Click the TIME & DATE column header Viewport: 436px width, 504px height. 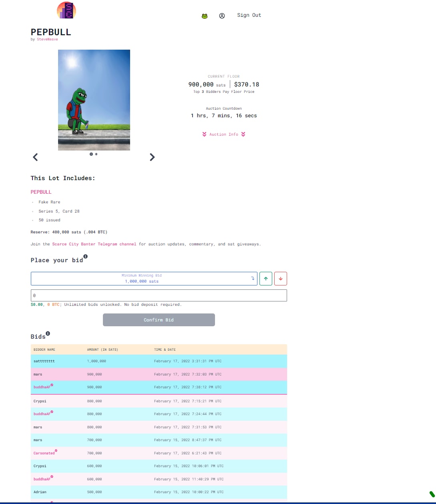(x=165, y=350)
